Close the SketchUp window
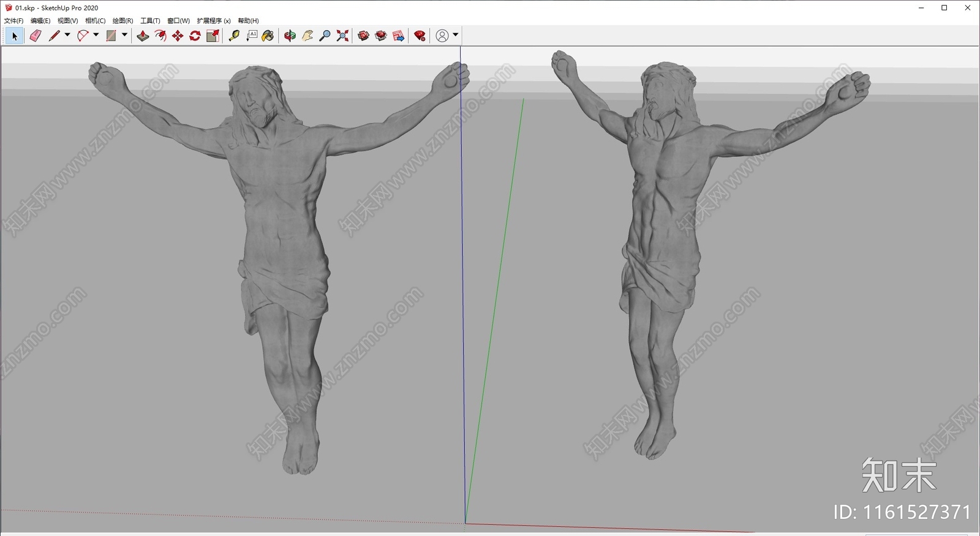The height and width of the screenshot is (536, 980). click(968, 8)
